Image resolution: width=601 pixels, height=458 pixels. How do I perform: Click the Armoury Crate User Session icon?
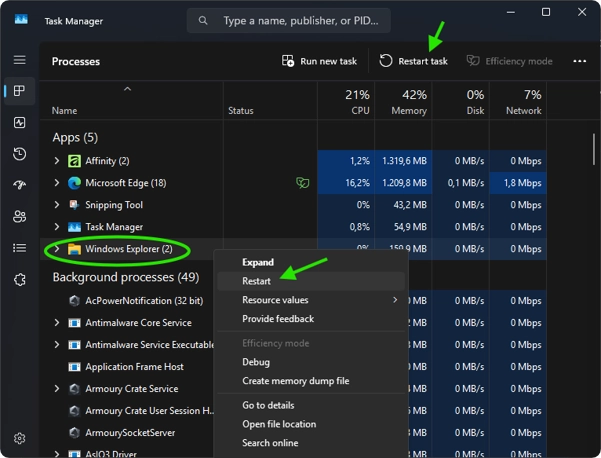74,411
